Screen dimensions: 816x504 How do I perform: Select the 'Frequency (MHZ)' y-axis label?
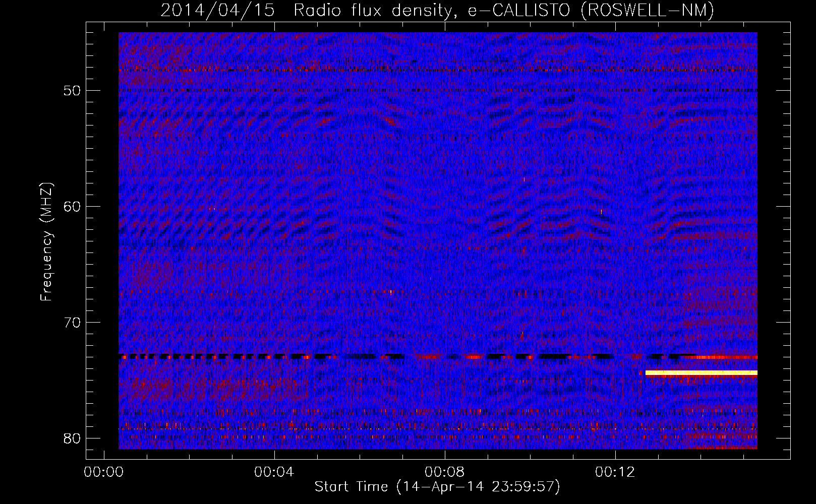46,242
